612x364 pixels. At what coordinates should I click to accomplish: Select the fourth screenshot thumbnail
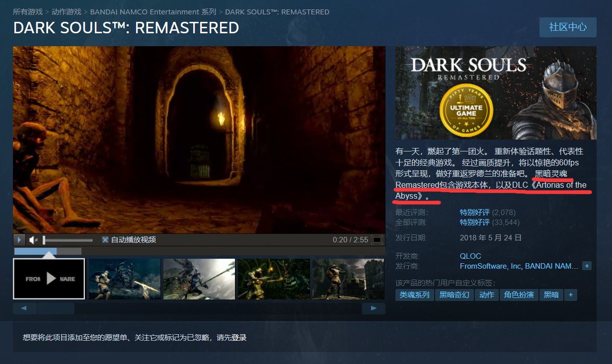274,279
